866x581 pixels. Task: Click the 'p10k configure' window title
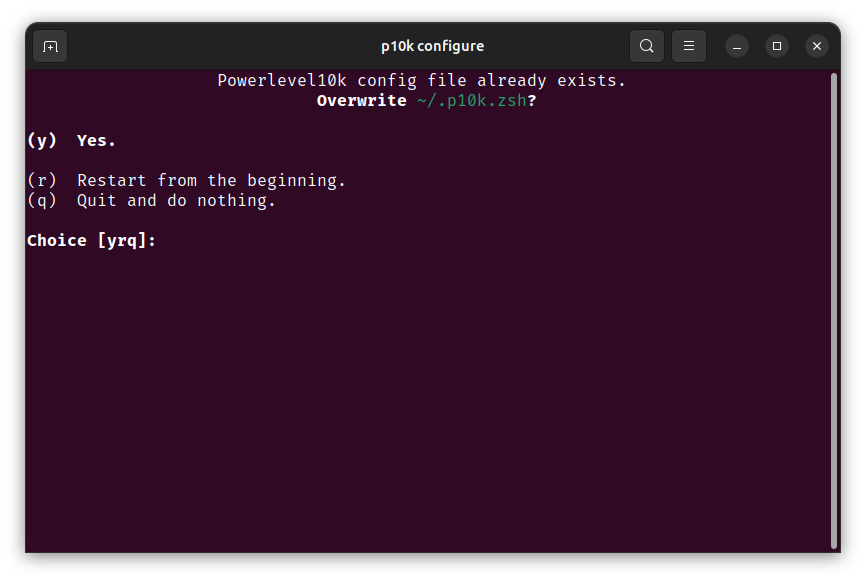click(432, 46)
